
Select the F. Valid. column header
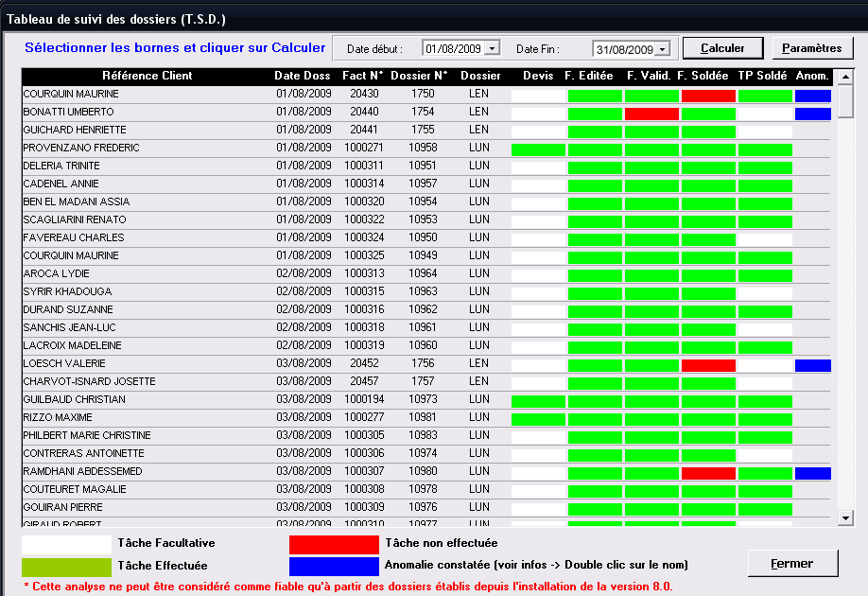point(649,76)
